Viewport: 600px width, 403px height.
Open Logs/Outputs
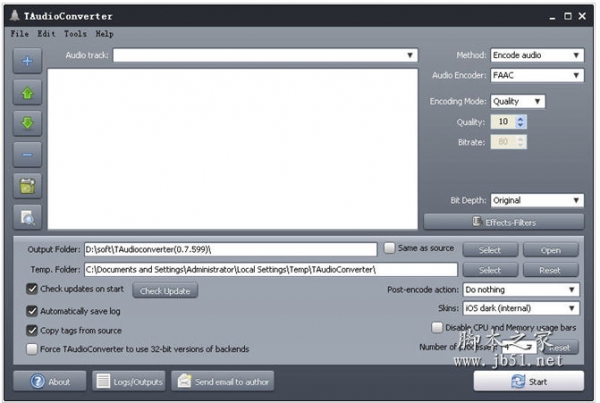pos(129,382)
